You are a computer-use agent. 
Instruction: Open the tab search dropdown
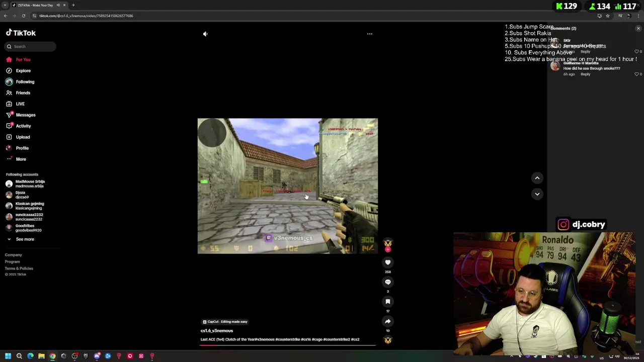tap(5, 5)
